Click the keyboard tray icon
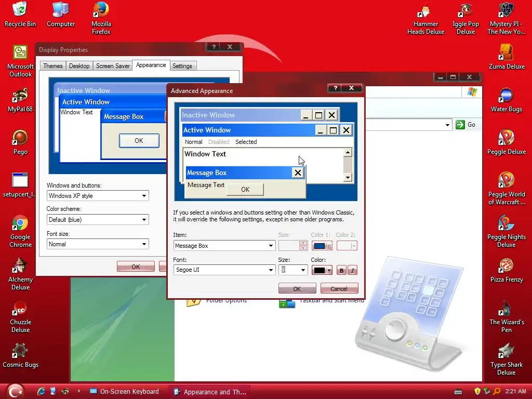This screenshot has width=532, height=399. [458, 392]
